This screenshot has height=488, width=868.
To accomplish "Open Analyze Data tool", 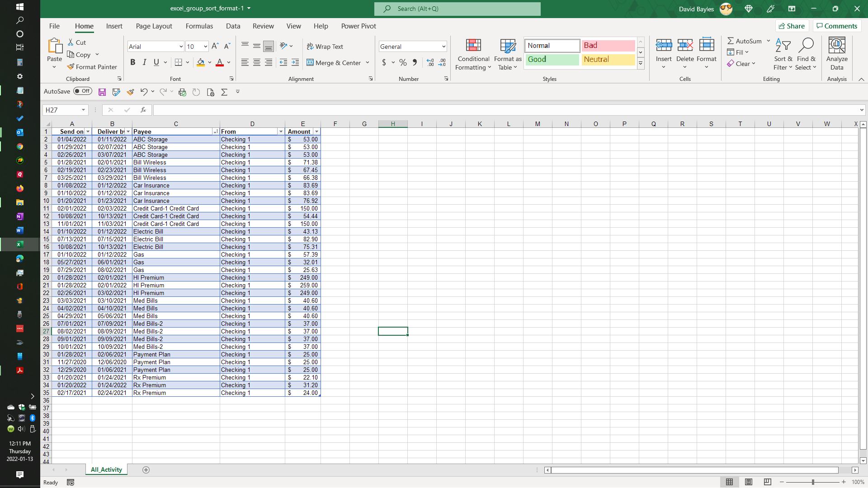I will click(836, 54).
